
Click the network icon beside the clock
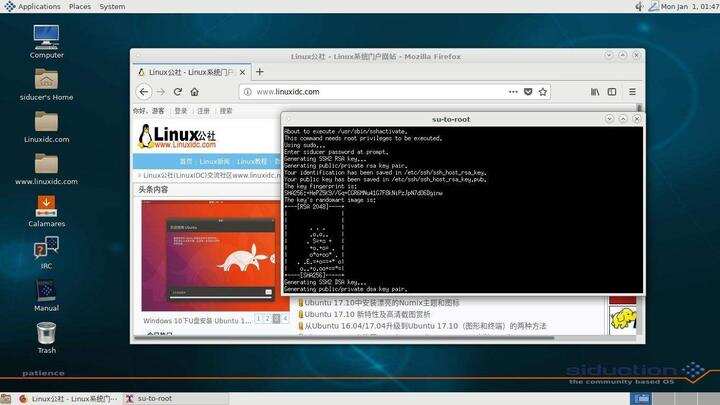(653, 6)
